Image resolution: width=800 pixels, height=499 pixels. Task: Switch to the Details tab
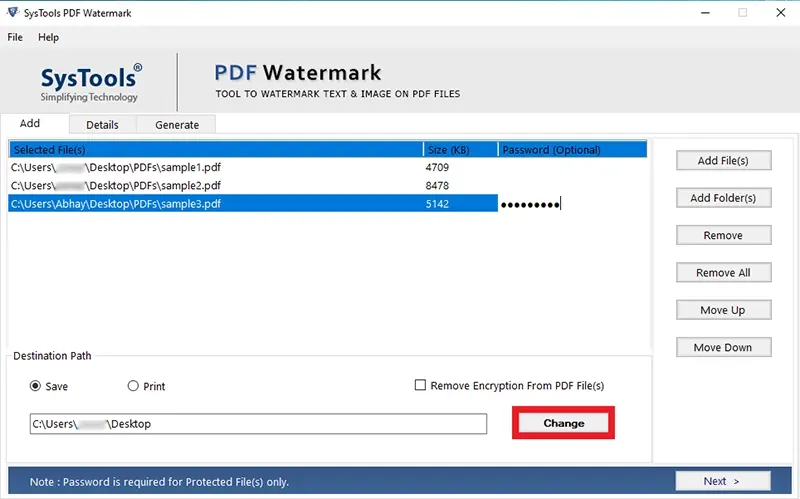pyautogui.click(x=103, y=125)
